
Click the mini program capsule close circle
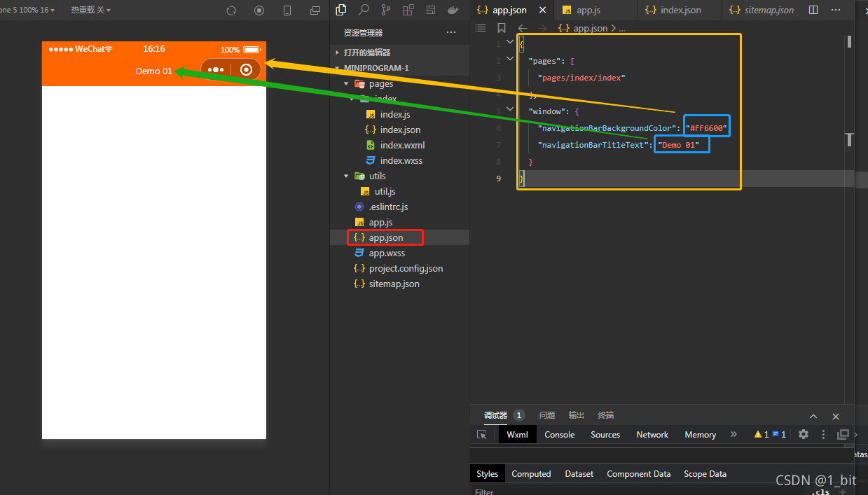246,70
